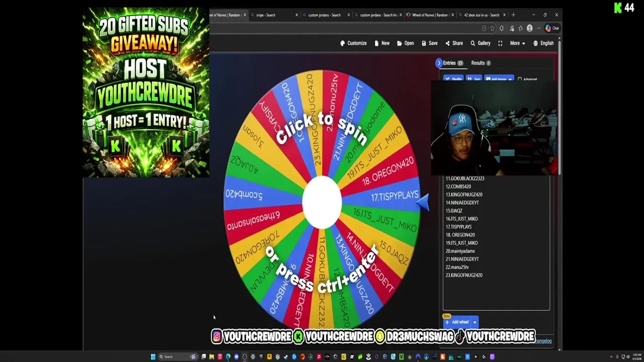Image resolution: width=644 pixels, height=362 pixels.
Task: Click entry 18. OREGON420 in the list
Action: [460, 235]
